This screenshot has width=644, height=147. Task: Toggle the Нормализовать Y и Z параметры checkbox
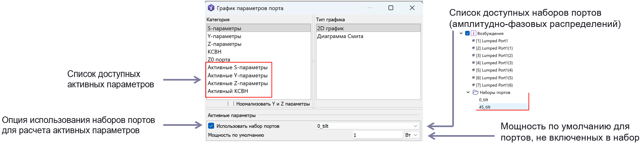coord(231,104)
